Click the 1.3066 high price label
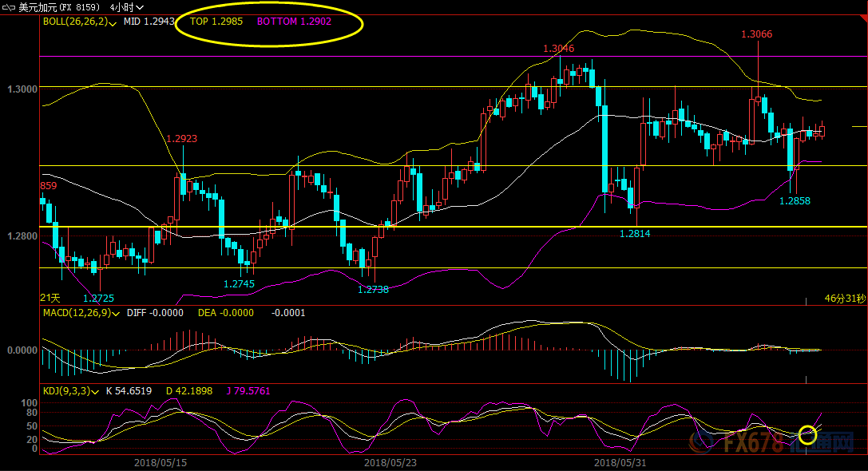868x471 pixels. click(756, 34)
